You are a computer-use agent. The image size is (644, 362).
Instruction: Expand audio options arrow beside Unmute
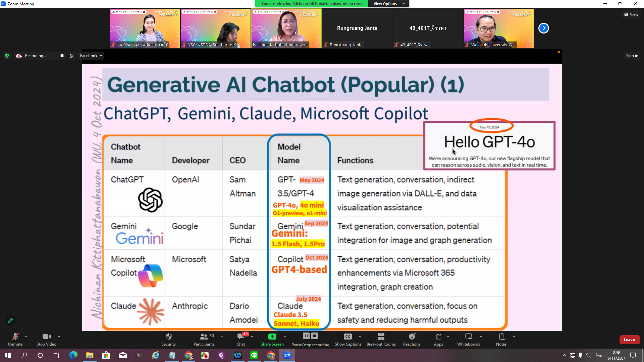pyautogui.click(x=26, y=337)
